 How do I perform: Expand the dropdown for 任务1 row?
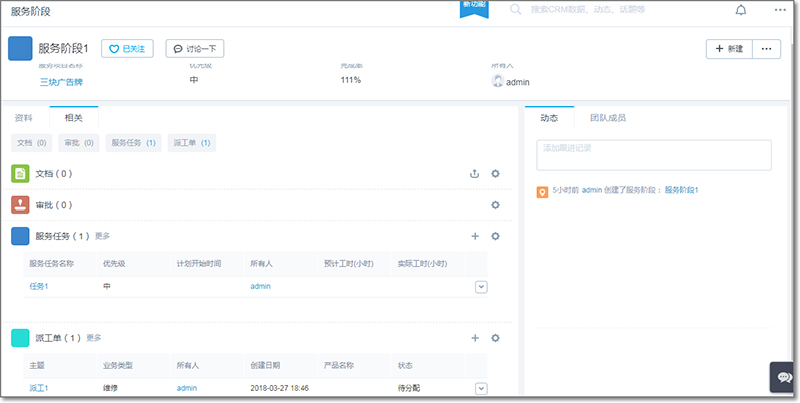tap(481, 287)
